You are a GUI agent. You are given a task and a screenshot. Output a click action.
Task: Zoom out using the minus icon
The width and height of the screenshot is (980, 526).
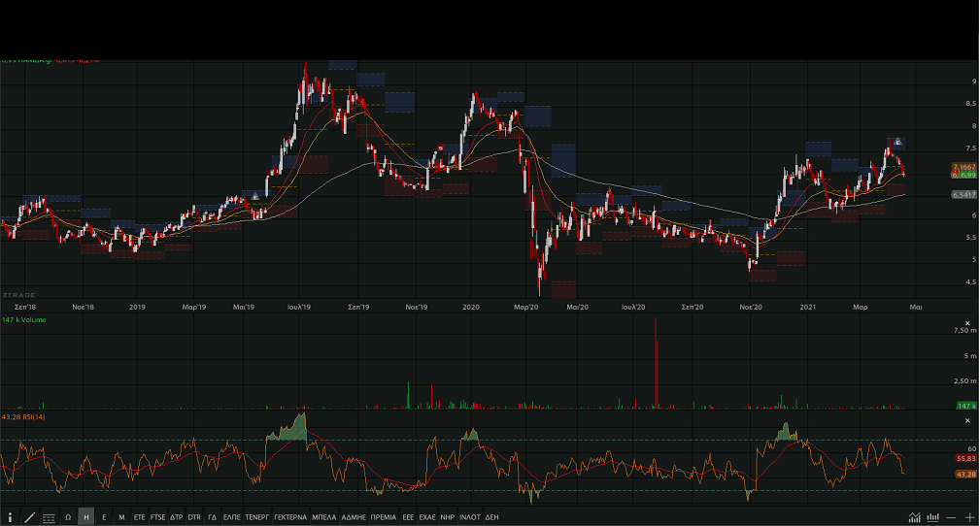951,517
